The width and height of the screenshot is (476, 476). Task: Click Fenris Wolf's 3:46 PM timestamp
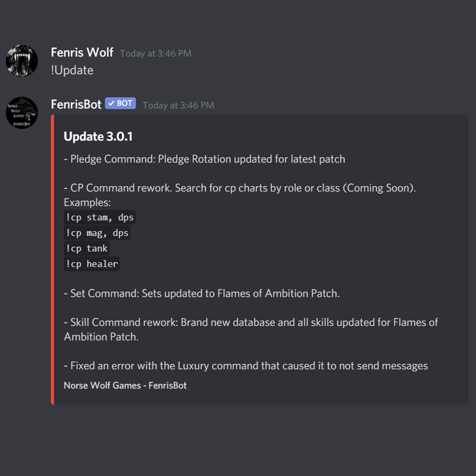click(x=156, y=54)
